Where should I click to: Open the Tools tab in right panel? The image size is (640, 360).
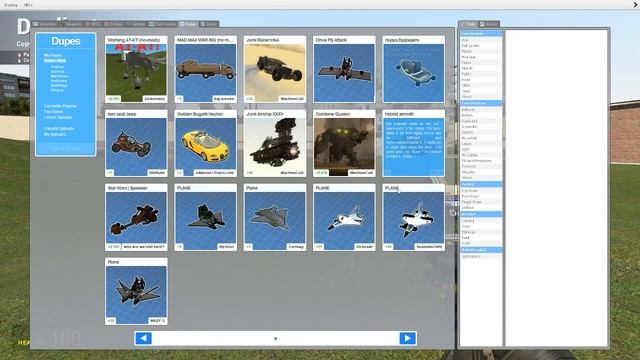pyautogui.click(x=468, y=24)
